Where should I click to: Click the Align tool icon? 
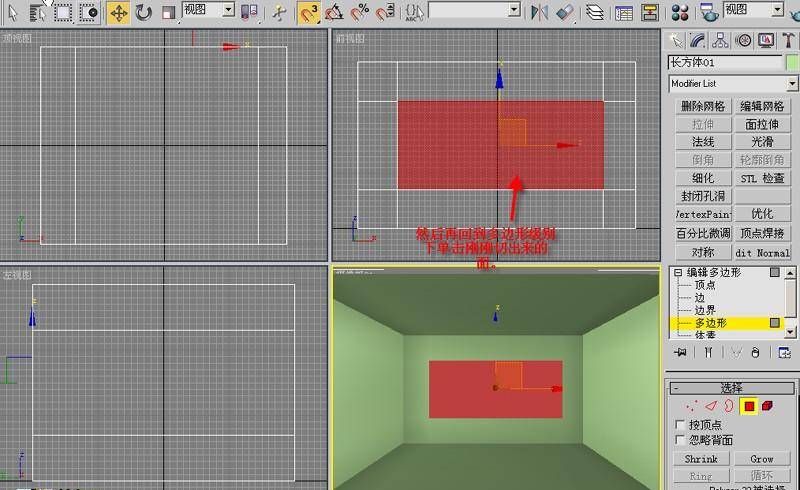tap(564, 13)
